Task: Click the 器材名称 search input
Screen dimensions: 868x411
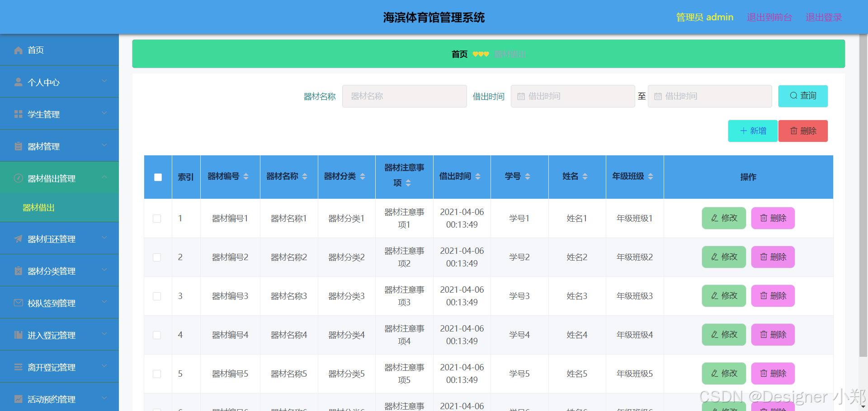Action: [x=404, y=96]
